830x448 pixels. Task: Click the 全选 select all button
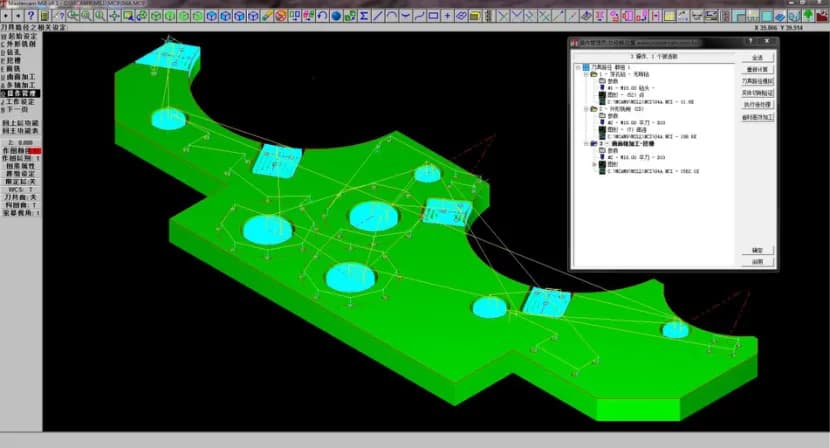point(757,57)
